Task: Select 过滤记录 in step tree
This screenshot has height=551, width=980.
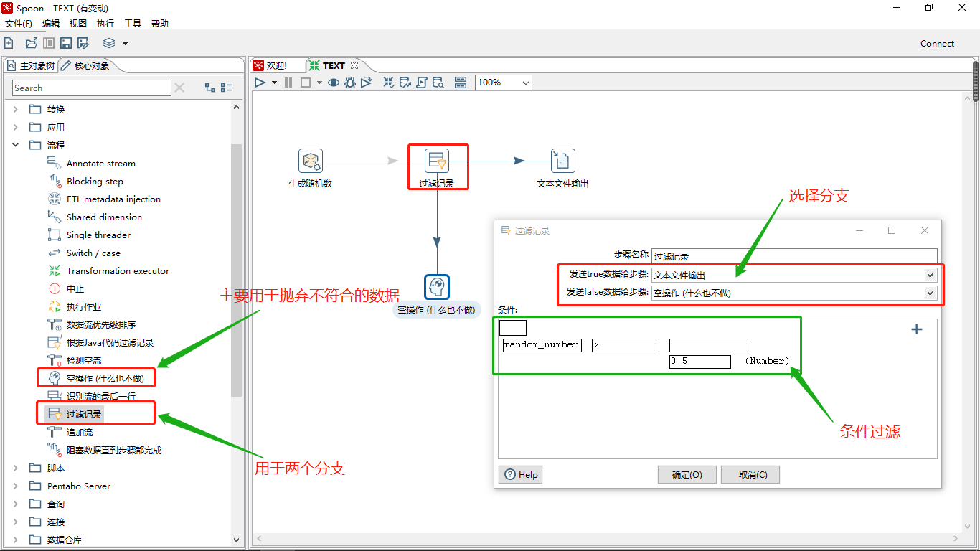Action: [85, 415]
